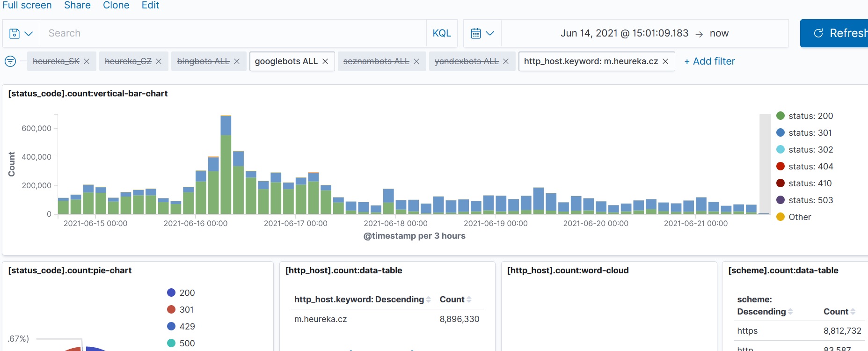Click the [scheme].count:data-table panel title

[783, 271]
